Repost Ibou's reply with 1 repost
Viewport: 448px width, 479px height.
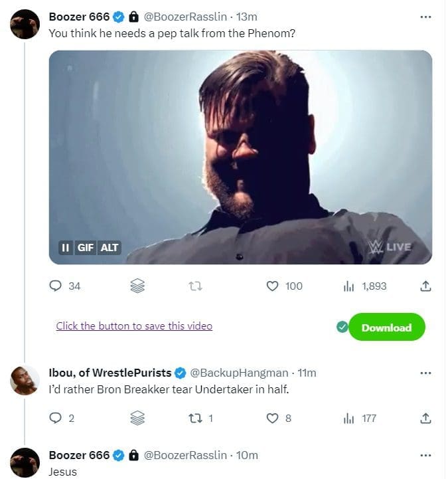(195, 418)
